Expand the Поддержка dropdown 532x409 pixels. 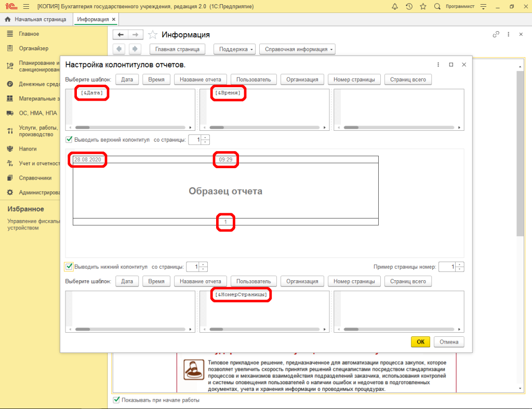[x=236, y=49]
